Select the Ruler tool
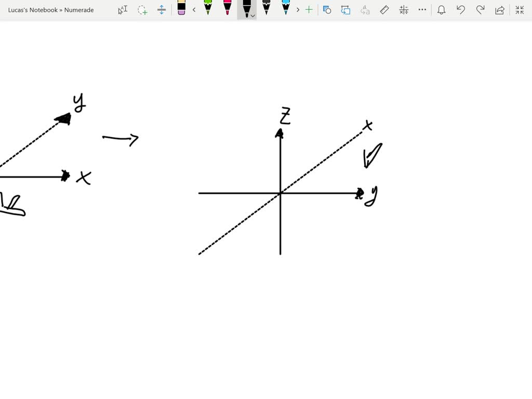 [x=384, y=9]
